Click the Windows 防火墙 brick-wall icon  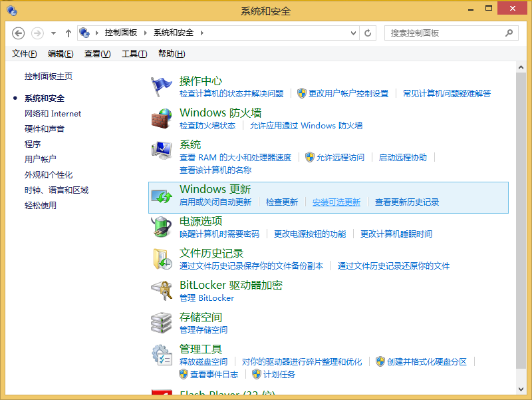click(x=162, y=118)
